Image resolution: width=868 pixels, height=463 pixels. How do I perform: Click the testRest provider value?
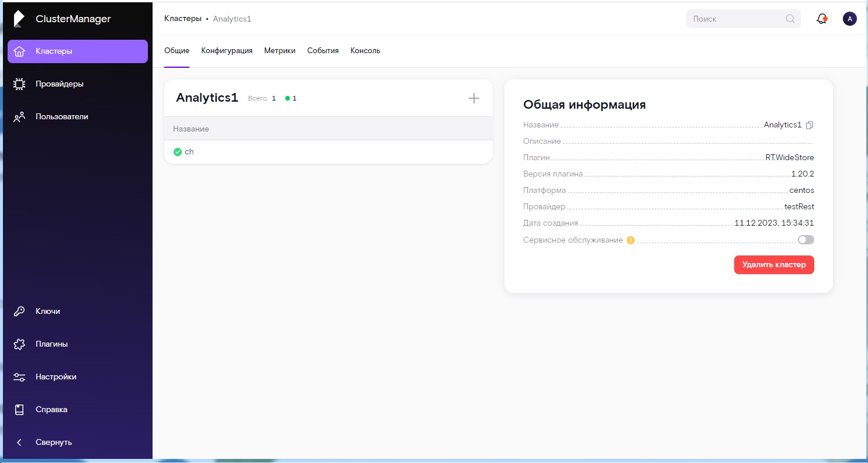pos(799,206)
